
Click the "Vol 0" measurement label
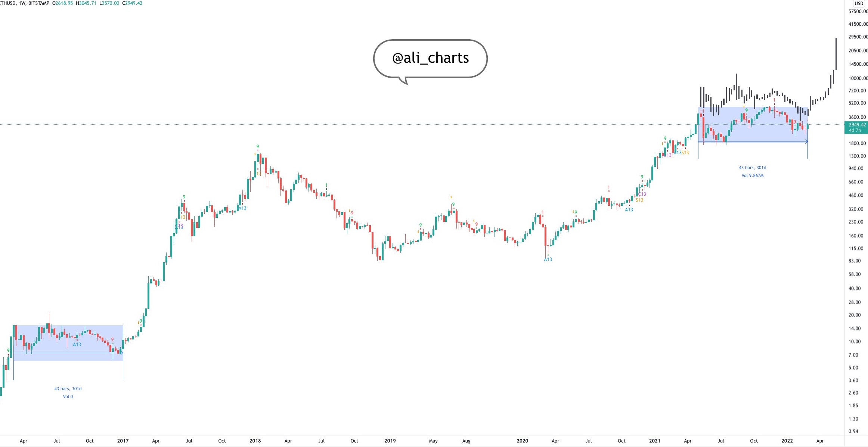[x=68, y=397]
